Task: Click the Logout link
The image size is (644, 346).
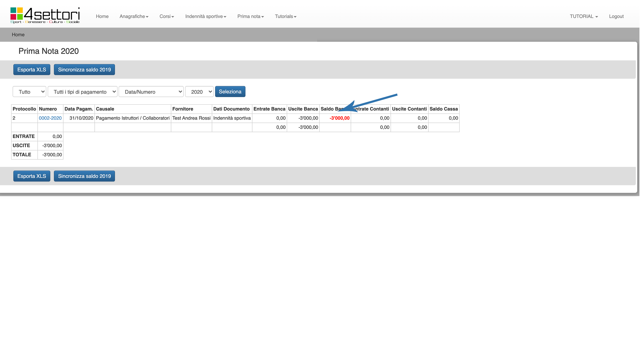Action: click(616, 17)
